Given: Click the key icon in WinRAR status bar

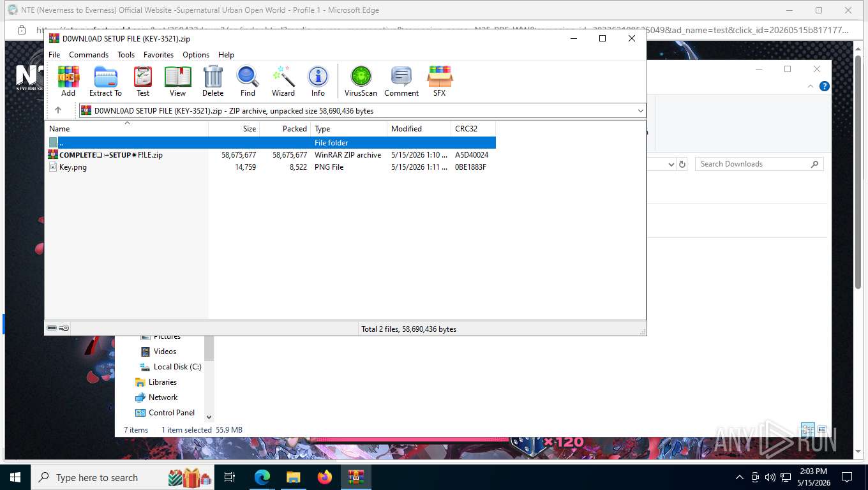Looking at the screenshot, I should (64, 328).
